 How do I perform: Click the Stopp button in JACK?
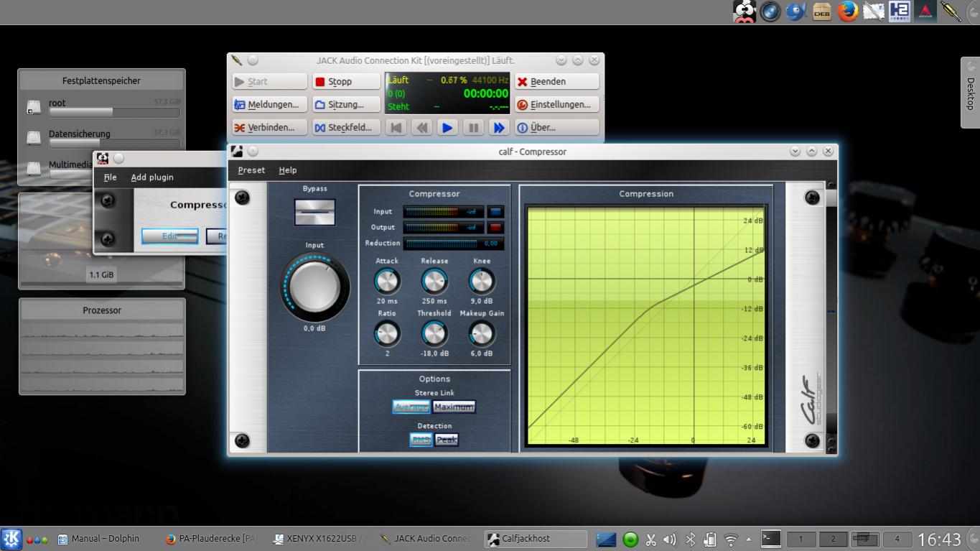(x=346, y=82)
